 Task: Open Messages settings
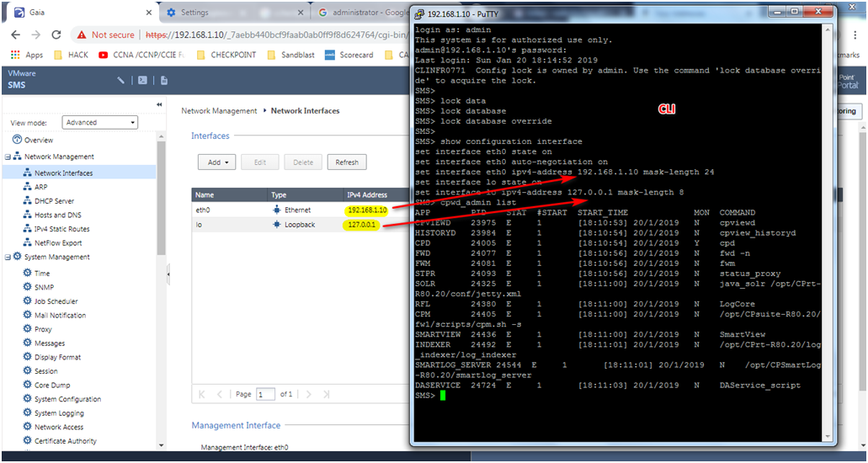tap(50, 343)
